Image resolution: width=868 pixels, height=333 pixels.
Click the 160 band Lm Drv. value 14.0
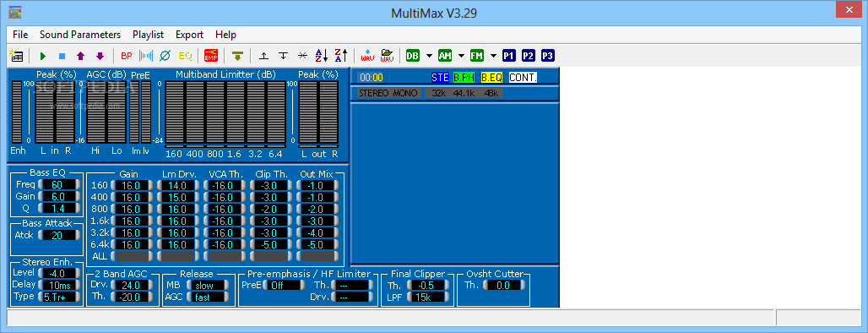(x=178, y=186)
